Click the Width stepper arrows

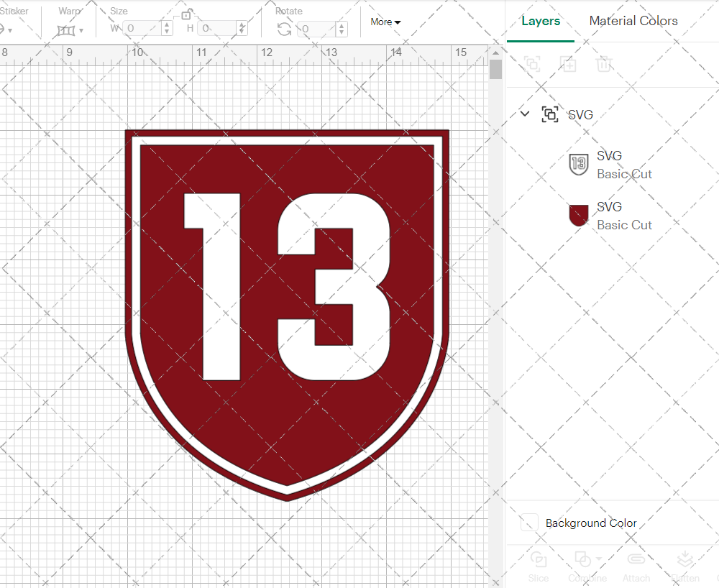[168, 29]
